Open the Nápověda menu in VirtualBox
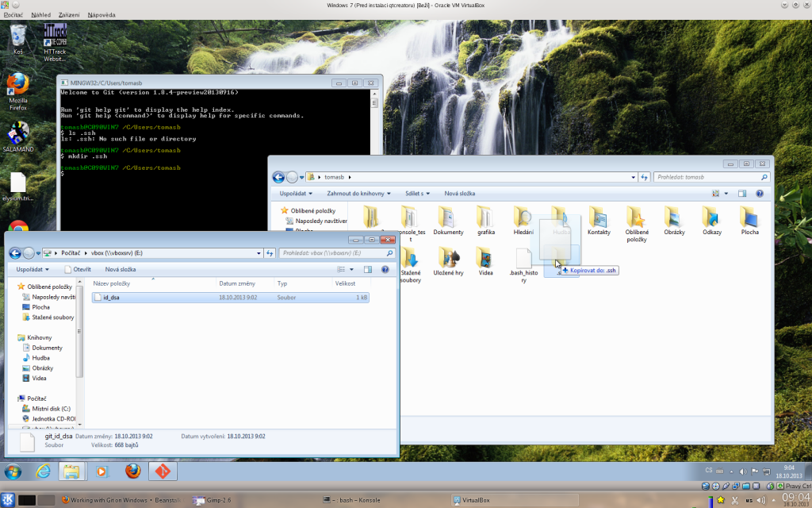This screenshot has width=812, height=508. (x=101, y=15)
